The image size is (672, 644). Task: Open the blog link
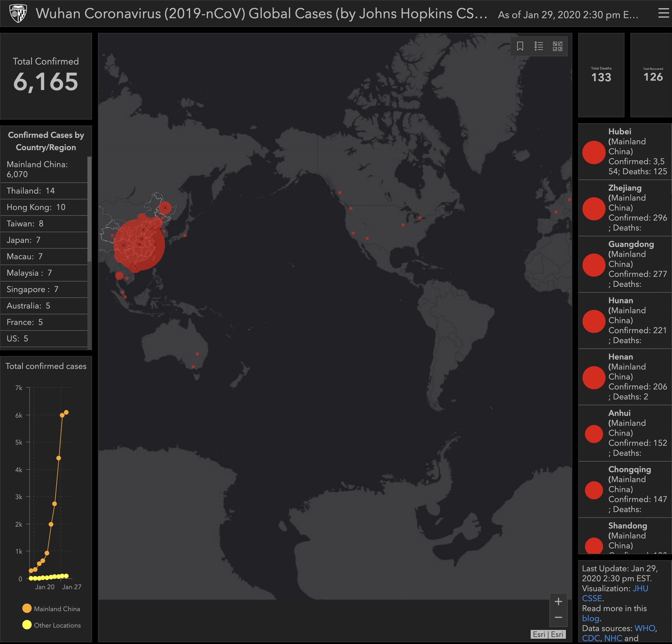pos(591,618)
